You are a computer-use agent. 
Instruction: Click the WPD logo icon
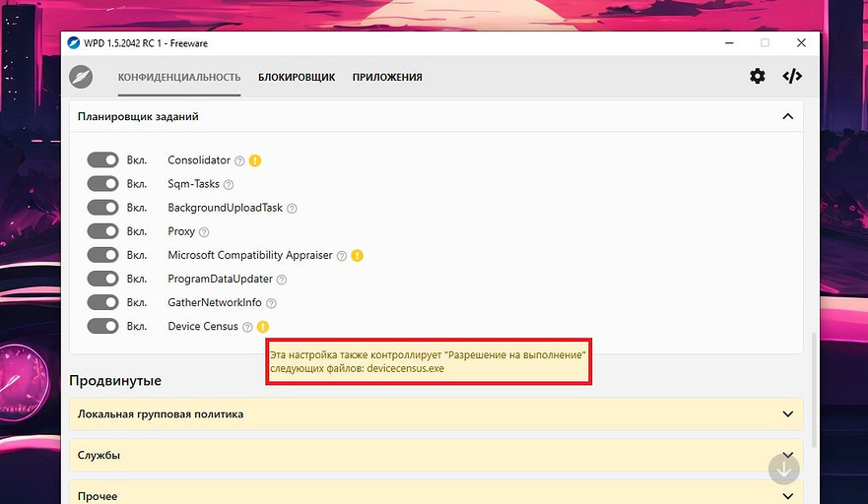pos(81,77)
